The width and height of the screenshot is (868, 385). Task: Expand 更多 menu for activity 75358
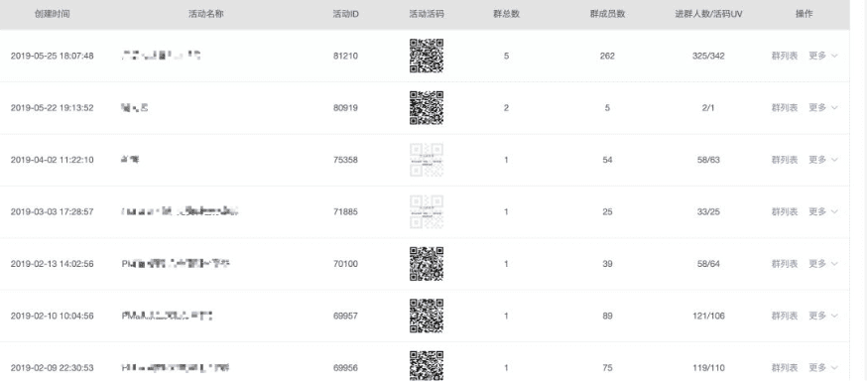822,160
